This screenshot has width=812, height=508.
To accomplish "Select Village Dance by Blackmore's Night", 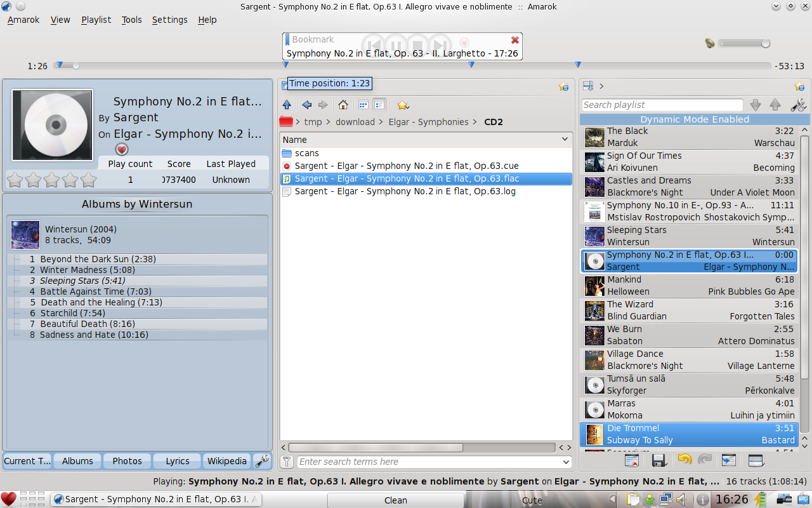I will click(690, 360).
